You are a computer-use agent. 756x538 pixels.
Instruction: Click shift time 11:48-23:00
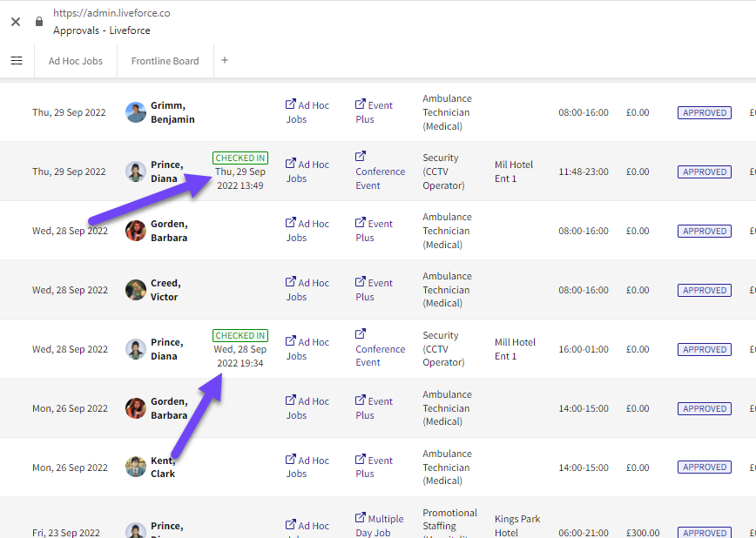pos(584,171)
